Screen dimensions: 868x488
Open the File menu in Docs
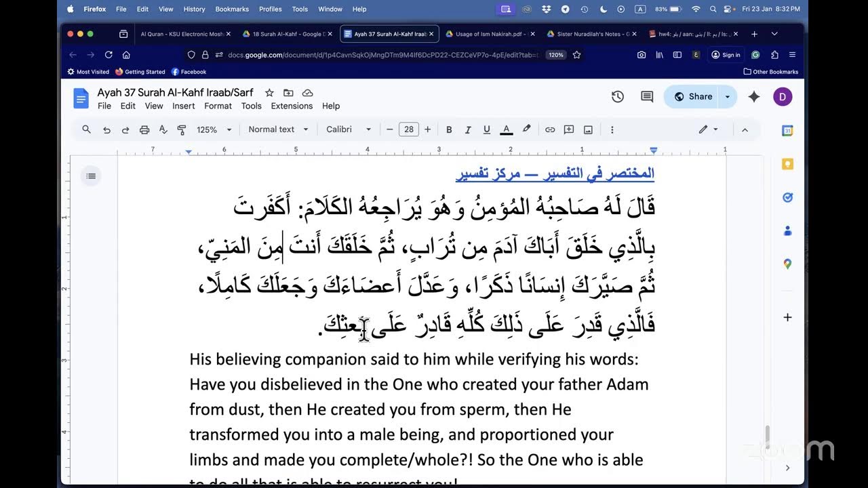[104, 106]
